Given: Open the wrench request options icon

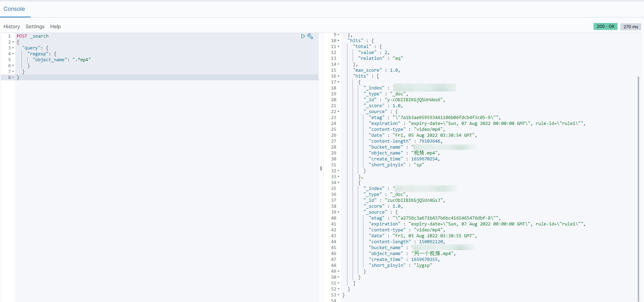Looking at the screenshot, I should pos(310,36).
